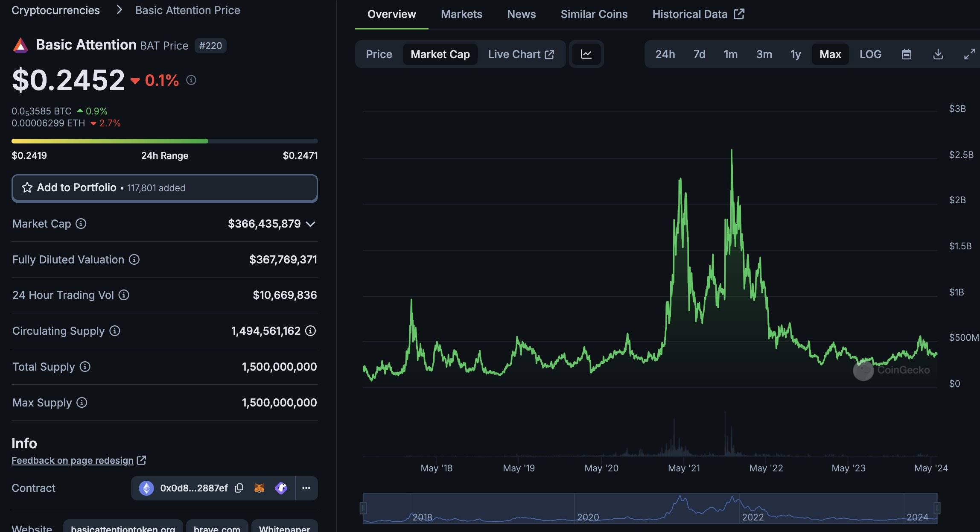Copy the contract address
The width and height of the screenshot is (980, 532).
pyautogui.click(x=239, y=488)
